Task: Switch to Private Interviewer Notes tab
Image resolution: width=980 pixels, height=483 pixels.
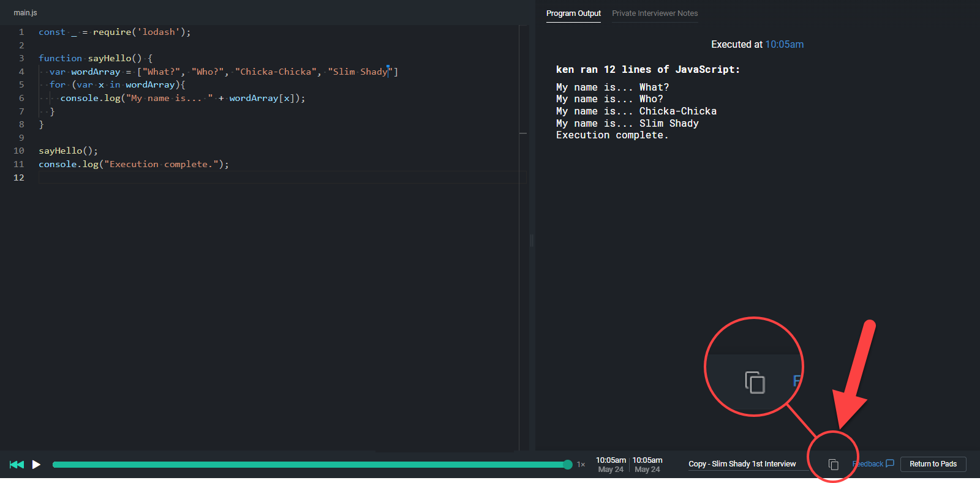Action: pos(655,13)
